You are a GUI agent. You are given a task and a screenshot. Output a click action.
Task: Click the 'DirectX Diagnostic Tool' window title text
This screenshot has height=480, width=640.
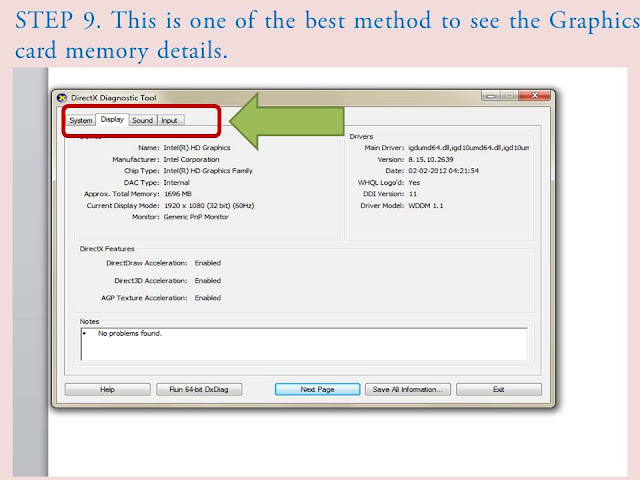point(113,98)
